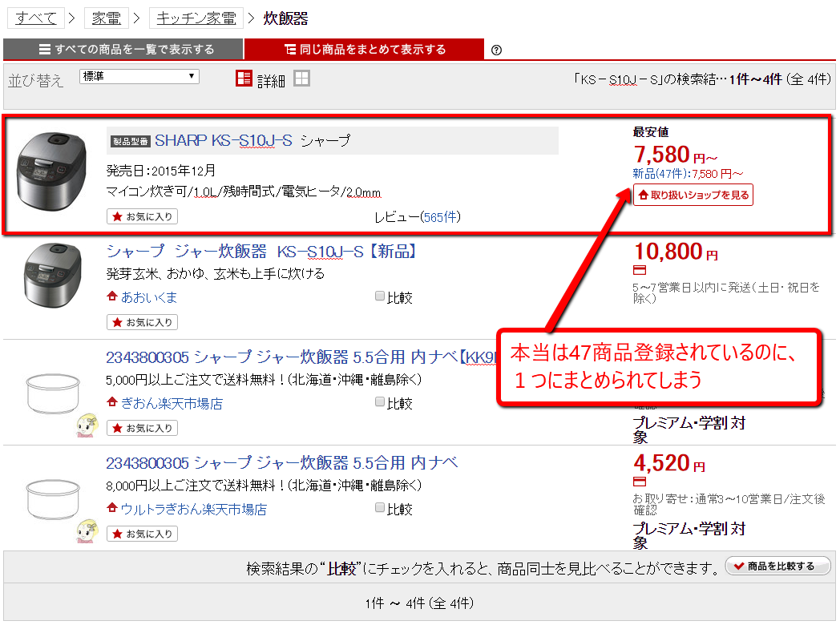
Task: Open SHARP KS-S10J-S product link
Action: (x=224, y=141)
